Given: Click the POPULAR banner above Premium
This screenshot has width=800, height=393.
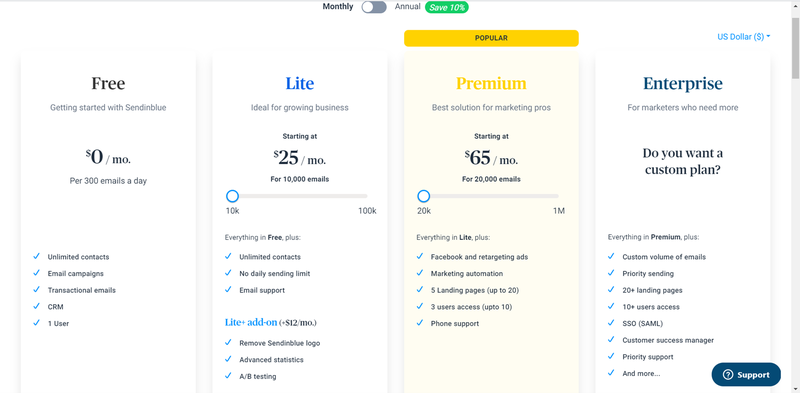Looking at the screenshot, I should [x=491, y=38].
